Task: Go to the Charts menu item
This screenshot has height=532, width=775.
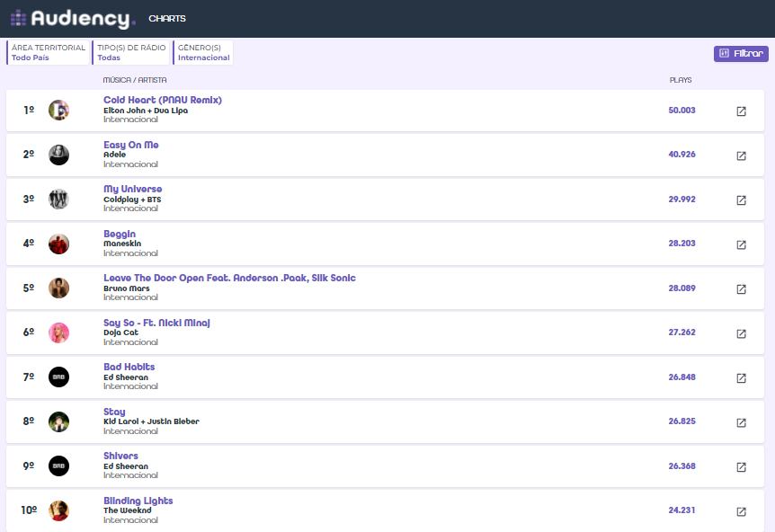Action: 167,18
